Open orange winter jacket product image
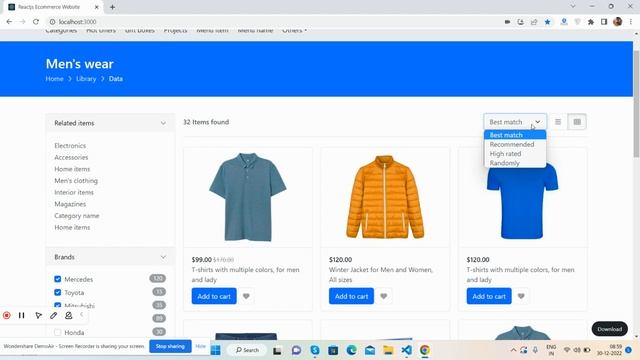Screen dimensions: 640x360 click(x=385, y=197)
